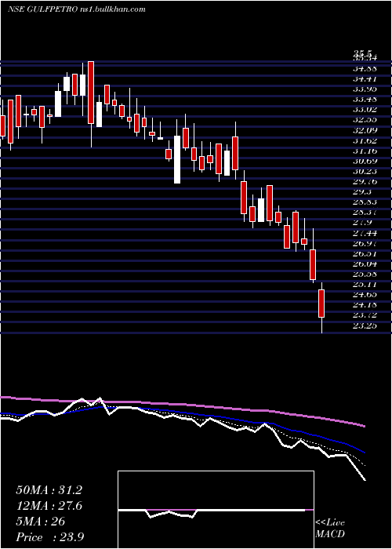
Task: Click the NSE GULFPETRO chart title
Action: point(42,9)
